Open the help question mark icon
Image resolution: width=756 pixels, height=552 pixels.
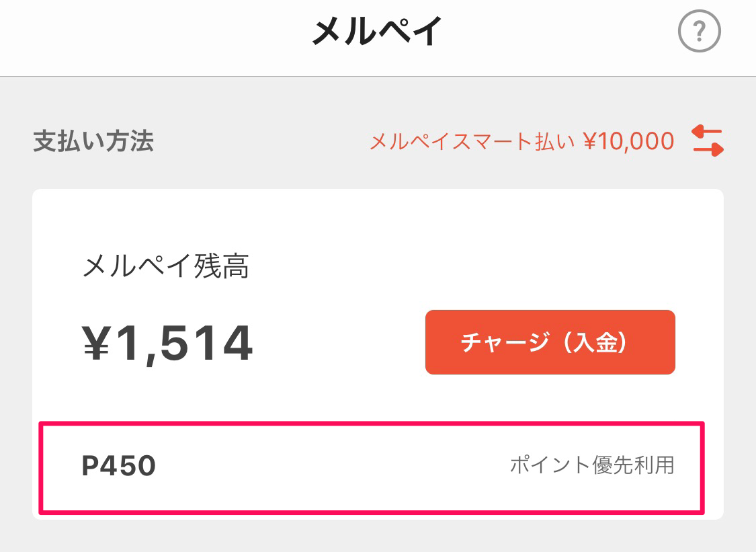tap(699, 31)
